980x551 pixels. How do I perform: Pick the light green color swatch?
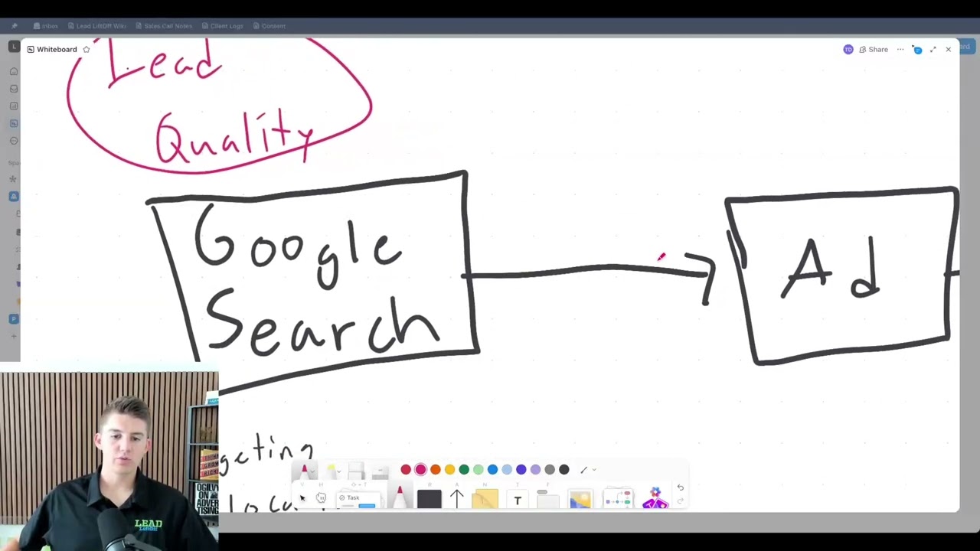click(478, 470)
